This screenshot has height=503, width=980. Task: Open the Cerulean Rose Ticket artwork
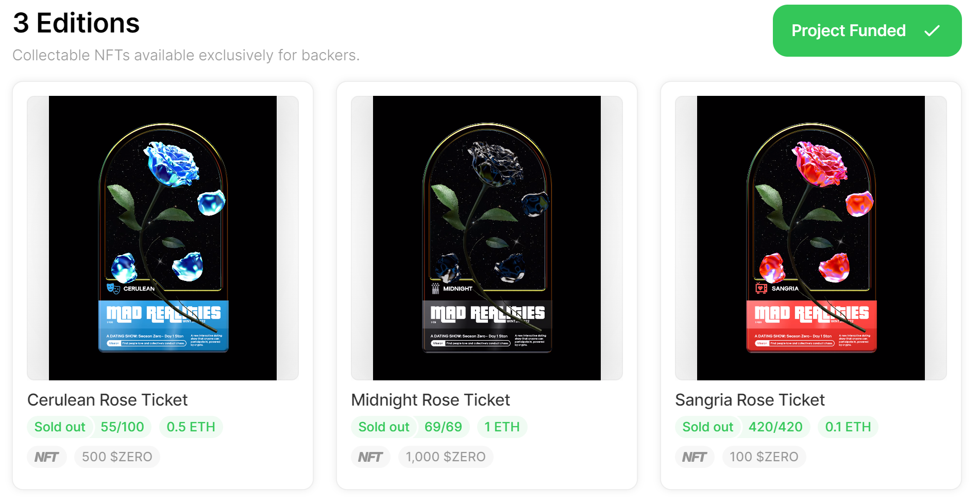coord(163,238)
